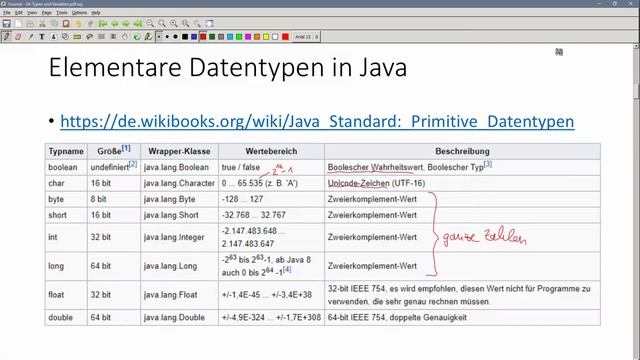Go to the next page

[126, 24]
